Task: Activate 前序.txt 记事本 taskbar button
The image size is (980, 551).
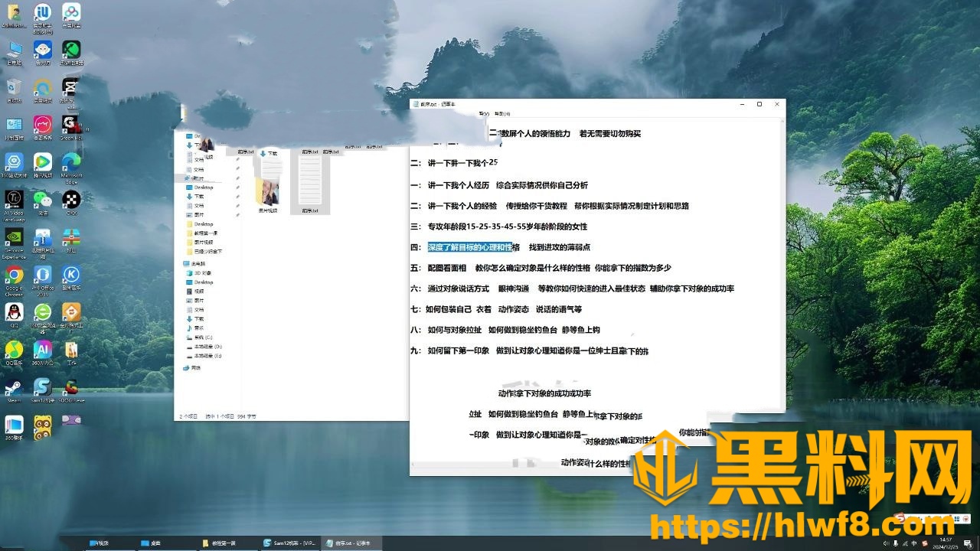Action: pyautogui.click(x=351, y=543)
